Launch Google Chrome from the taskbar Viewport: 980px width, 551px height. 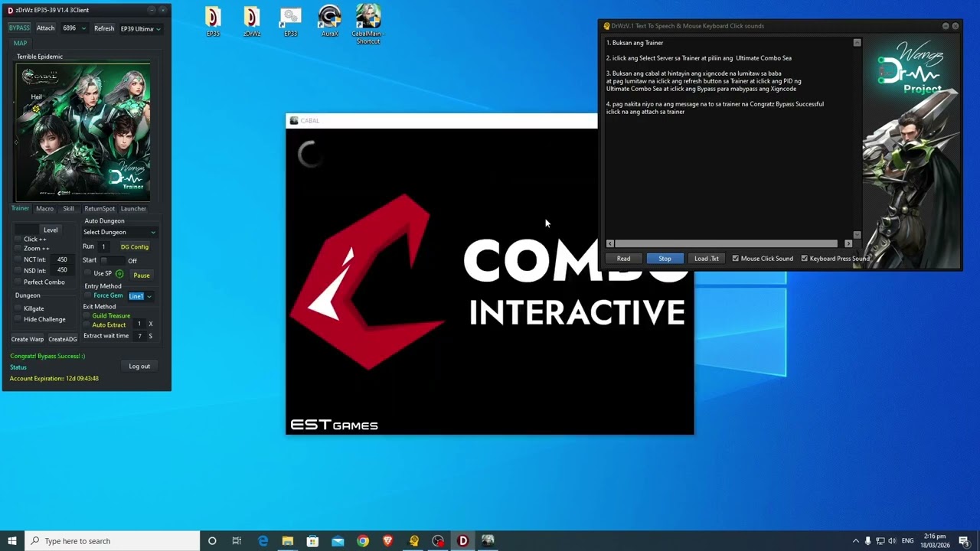pyautogui.click(x=363, y=541)
